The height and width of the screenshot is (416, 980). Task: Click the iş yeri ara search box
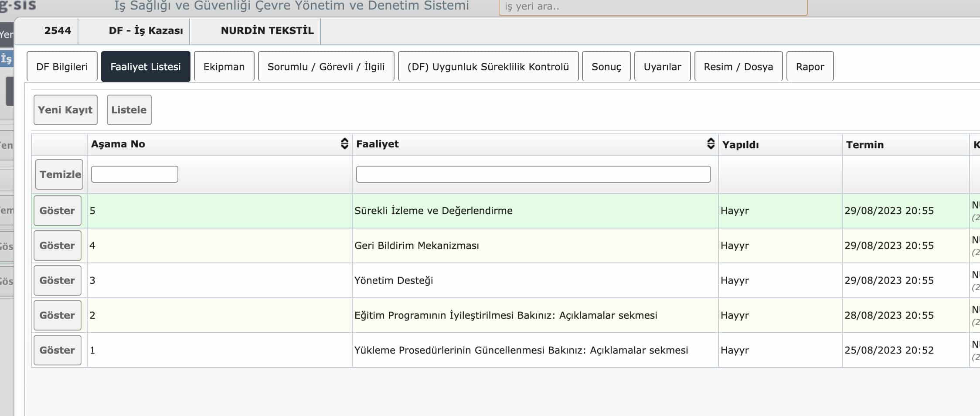[x=653, y=7]
